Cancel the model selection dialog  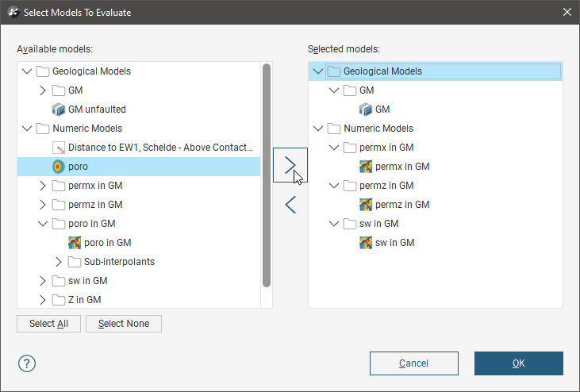click(x=414, y=363)
